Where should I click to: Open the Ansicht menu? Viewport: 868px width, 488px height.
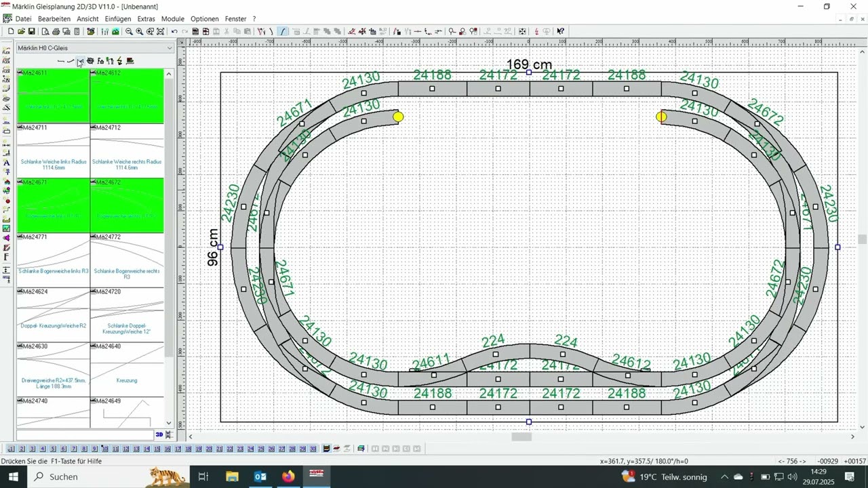[87, 19]
